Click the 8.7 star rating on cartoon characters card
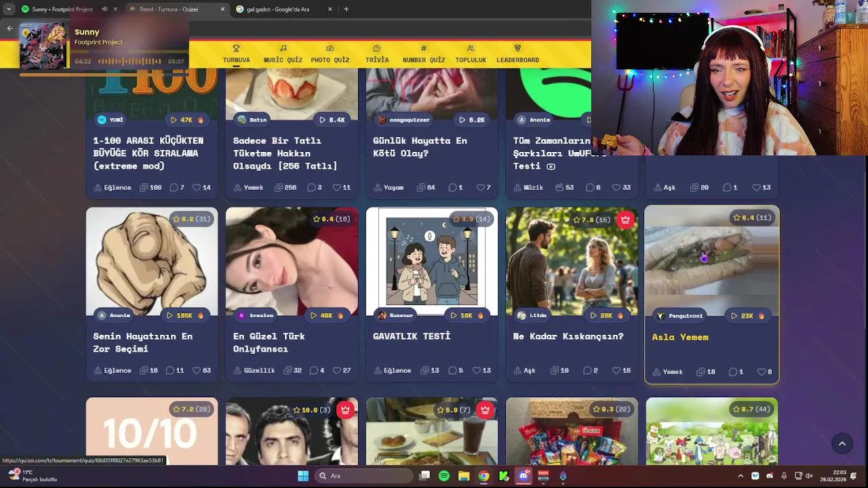 pyautogui.click(x=751, y=409)
